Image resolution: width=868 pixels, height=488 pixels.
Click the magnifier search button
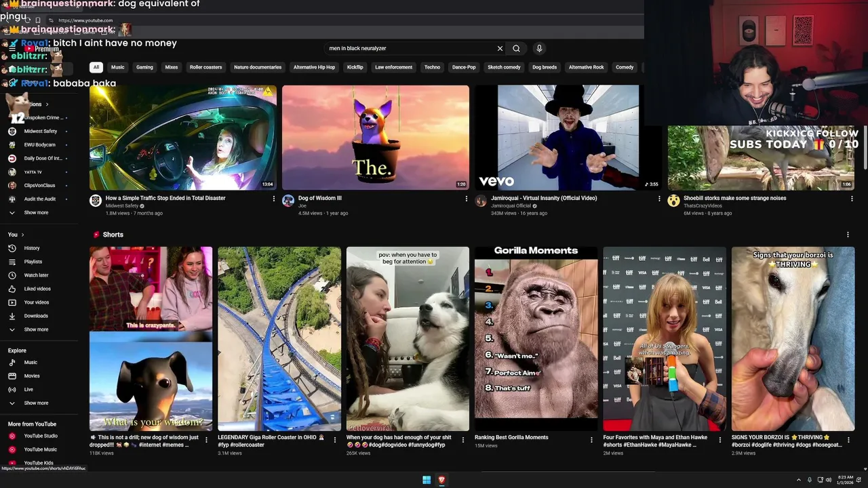click(x=516, y=48)
